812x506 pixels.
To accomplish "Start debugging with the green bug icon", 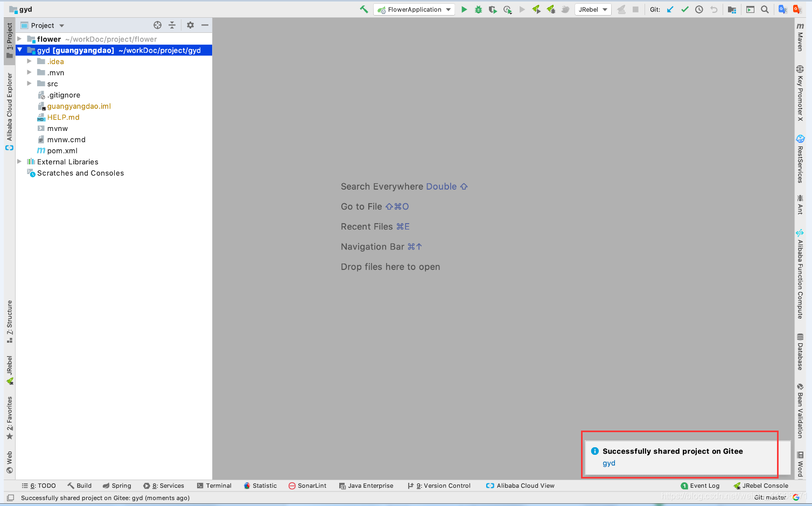I will [478, 9].
